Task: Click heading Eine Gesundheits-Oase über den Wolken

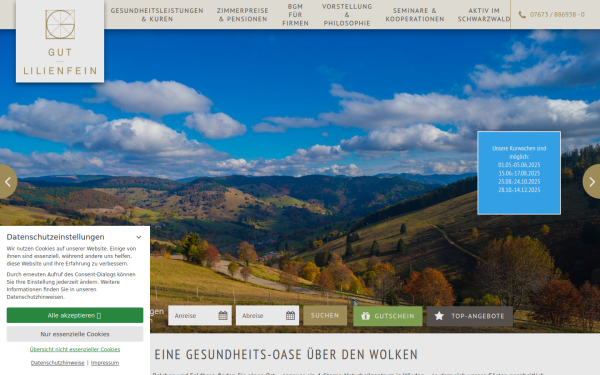Action: pyautogui.click(x=286, y=354)
